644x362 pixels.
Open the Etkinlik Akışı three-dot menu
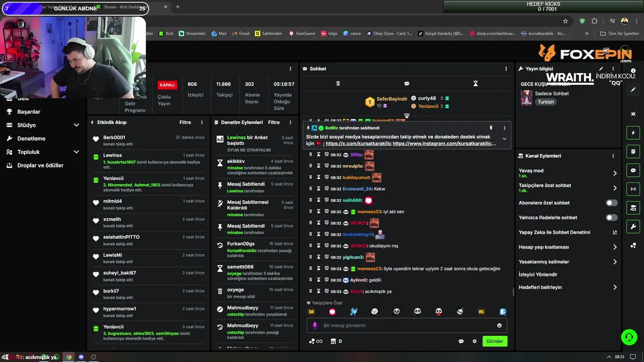[202, 122]
